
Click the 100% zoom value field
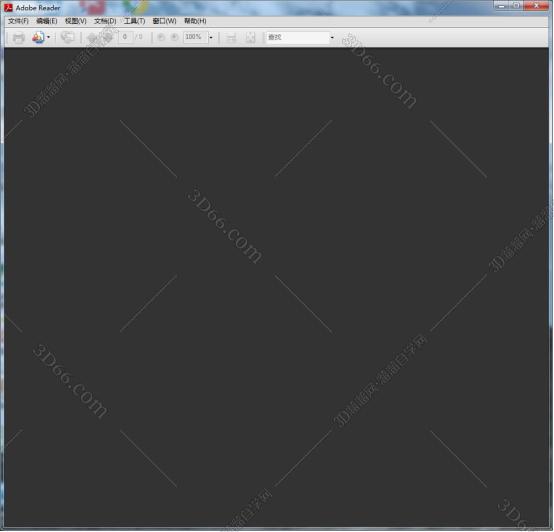click(195, 37)
